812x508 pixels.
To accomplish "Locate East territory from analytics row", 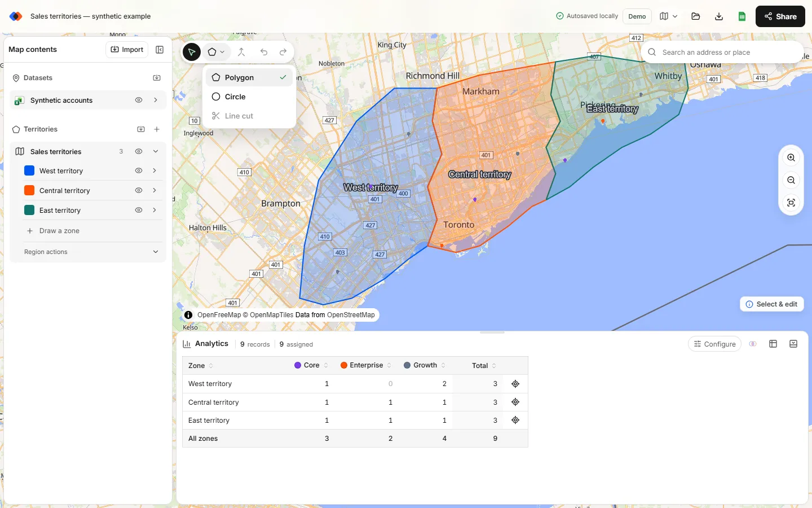I will tap(515, 420).
